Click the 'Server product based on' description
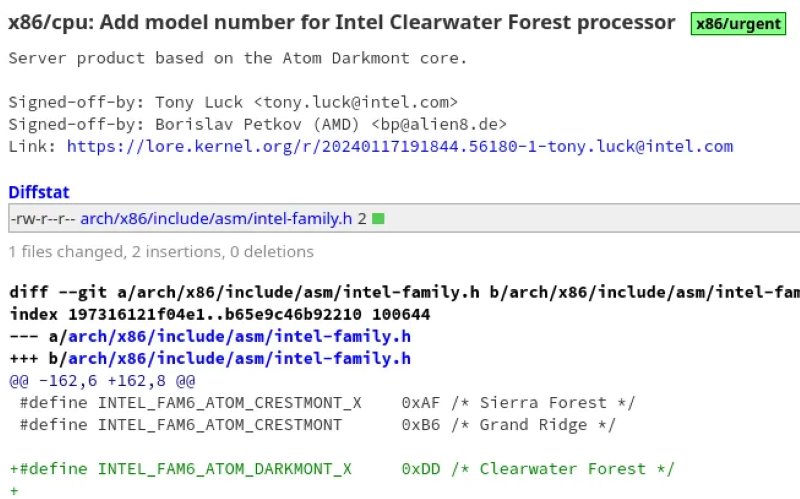Viewport: 800px width, 499px height. 238,58
